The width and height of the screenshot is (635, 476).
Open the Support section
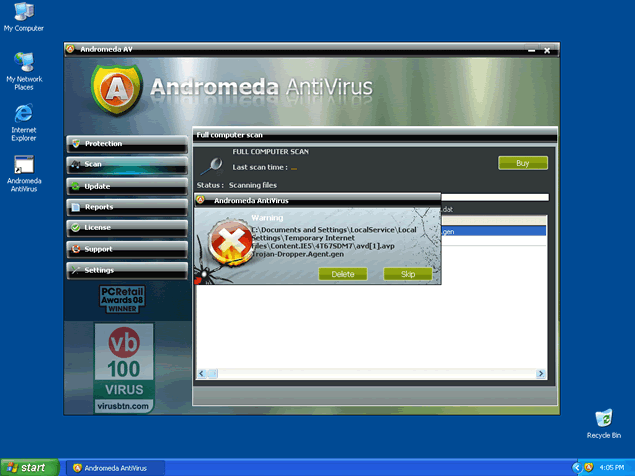126,249
